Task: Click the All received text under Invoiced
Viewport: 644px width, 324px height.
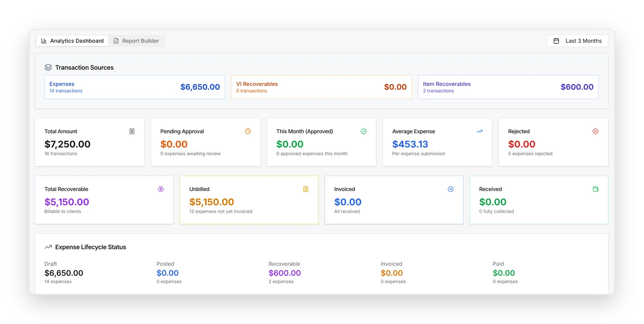Action: coord(347,211)
